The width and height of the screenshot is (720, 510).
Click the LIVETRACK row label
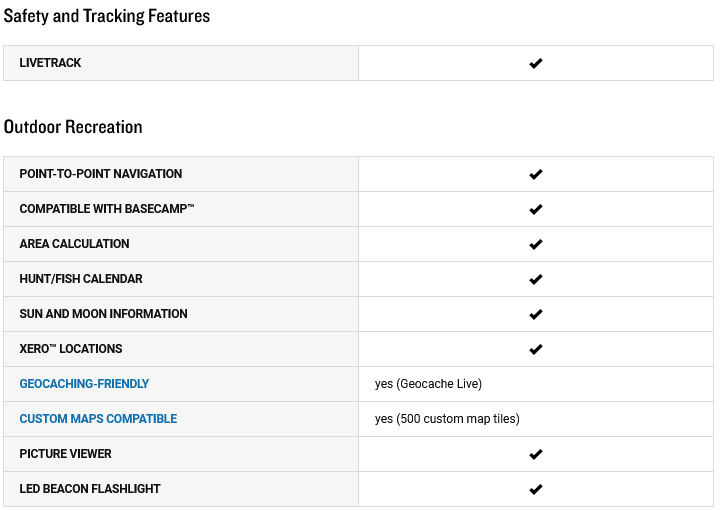[x=50, y=63]
